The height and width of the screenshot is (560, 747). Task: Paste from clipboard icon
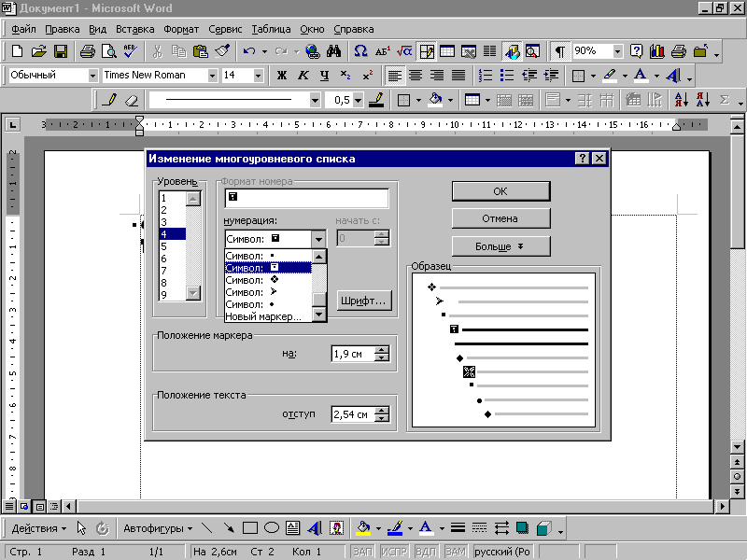(201, 51)
